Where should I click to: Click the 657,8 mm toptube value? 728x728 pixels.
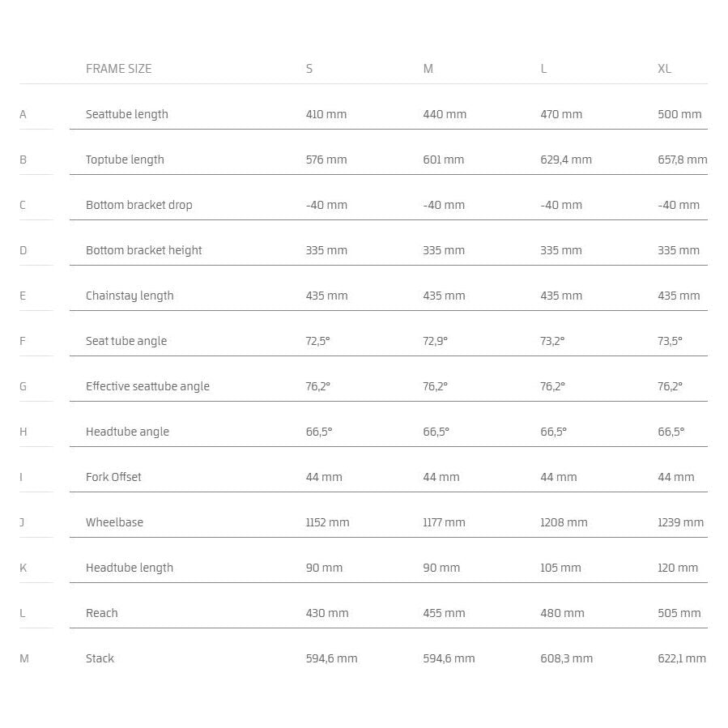(682, 160)
